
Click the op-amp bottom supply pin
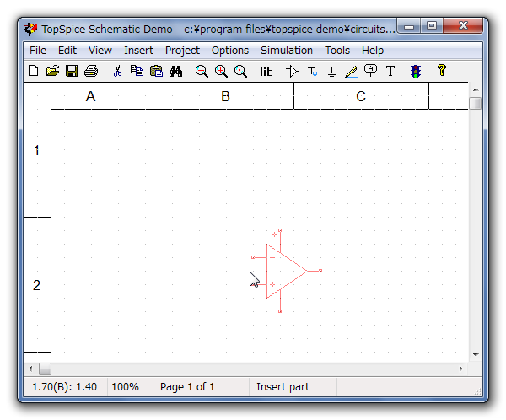point(280,311)
